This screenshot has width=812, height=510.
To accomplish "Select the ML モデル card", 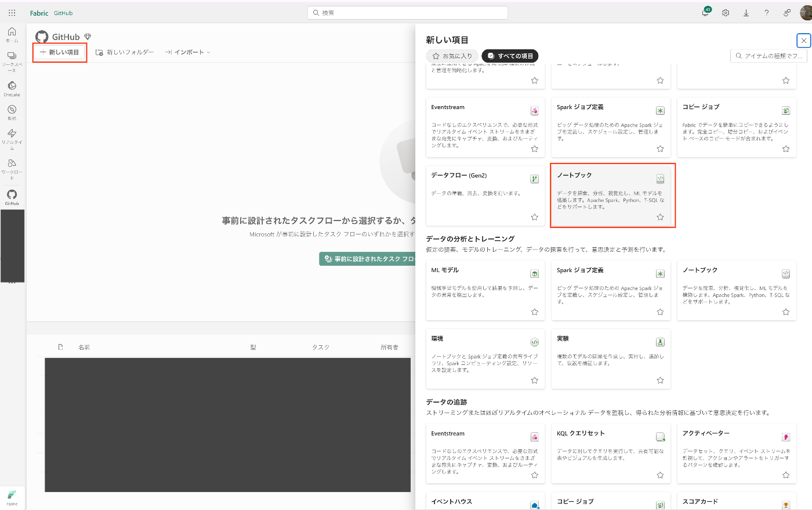I will 485,290.
